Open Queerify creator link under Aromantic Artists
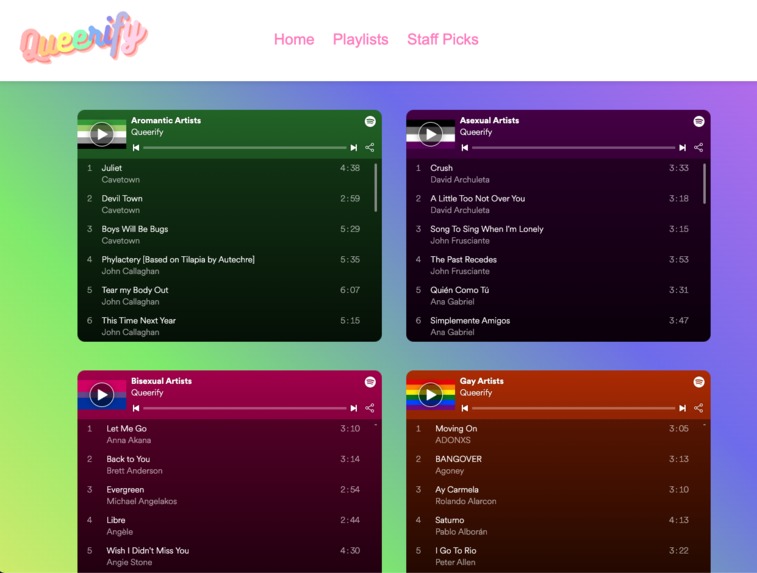 tap(147, 132)
